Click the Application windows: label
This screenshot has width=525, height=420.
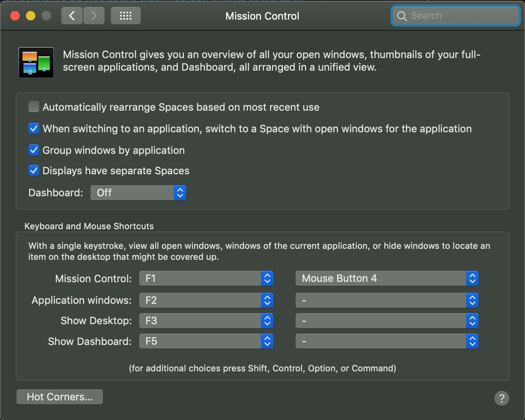click(x=82, y=300)
